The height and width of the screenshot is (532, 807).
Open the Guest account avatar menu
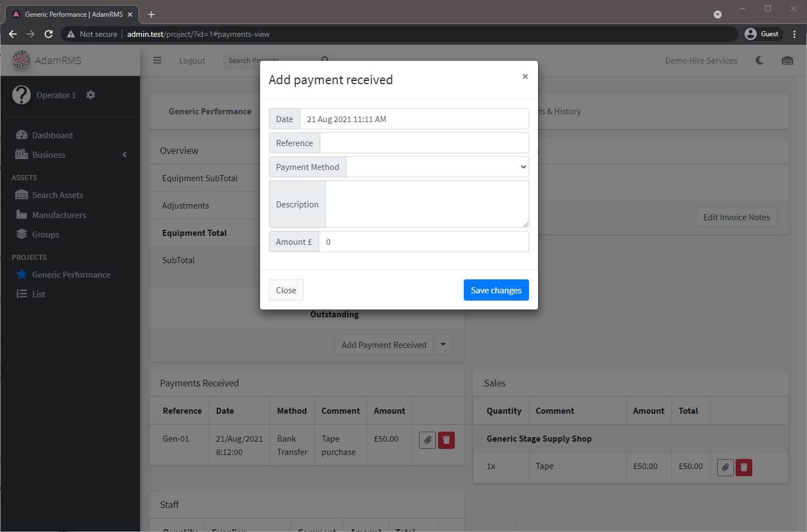pos(762,33)
